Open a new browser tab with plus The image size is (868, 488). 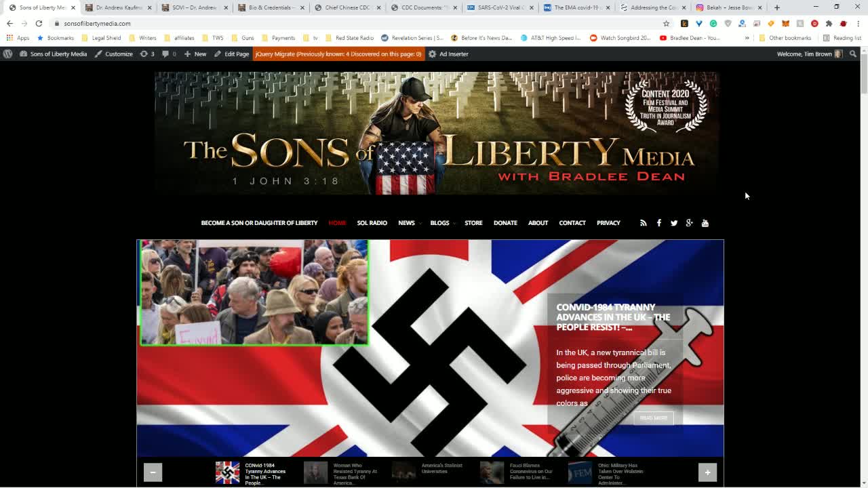point(776,7)
